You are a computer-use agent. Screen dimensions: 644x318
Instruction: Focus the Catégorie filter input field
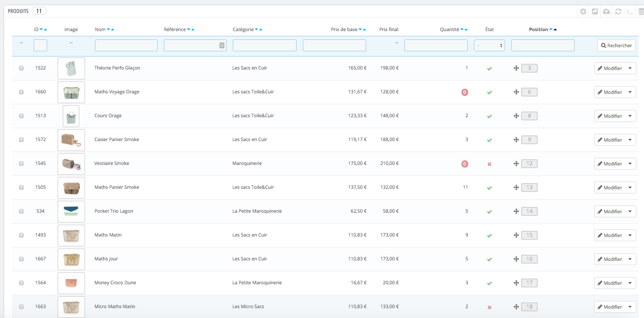tap(264, 46)
